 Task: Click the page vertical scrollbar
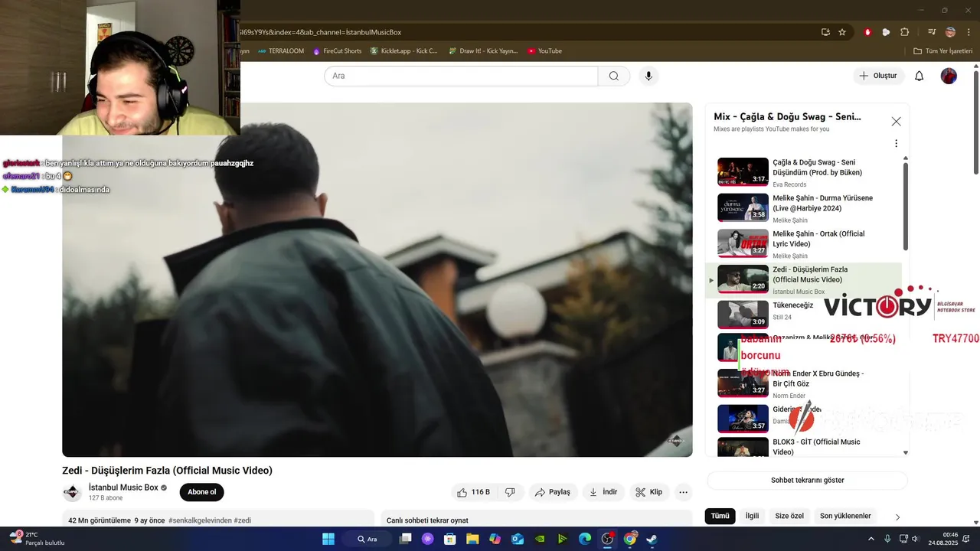[975, 122]
